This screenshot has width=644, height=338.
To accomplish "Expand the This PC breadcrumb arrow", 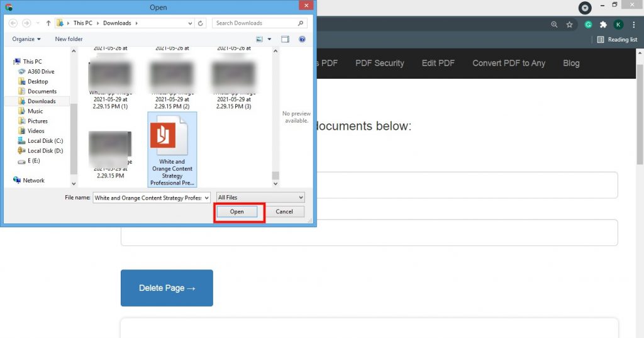I will 97,23.
